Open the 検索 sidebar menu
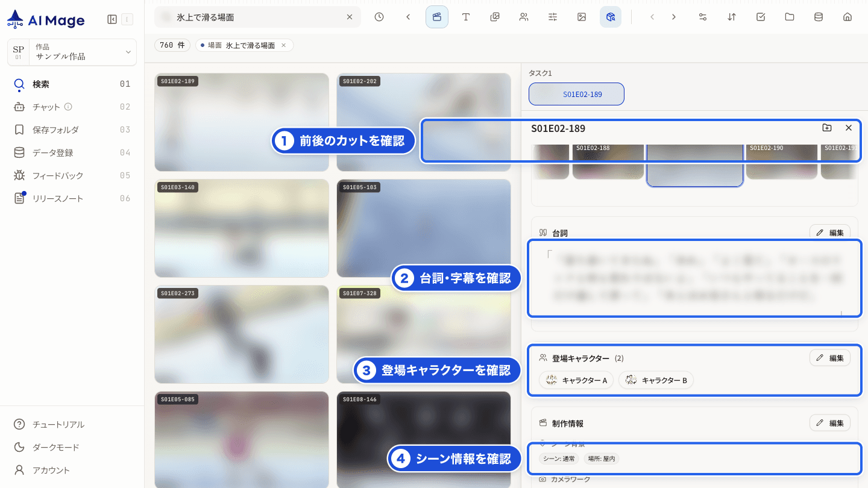868x488 pixels. click(x=72, y=84)
